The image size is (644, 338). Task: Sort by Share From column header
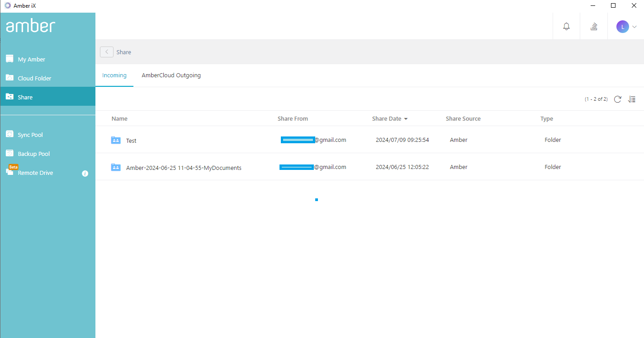[x=293, y=118]
